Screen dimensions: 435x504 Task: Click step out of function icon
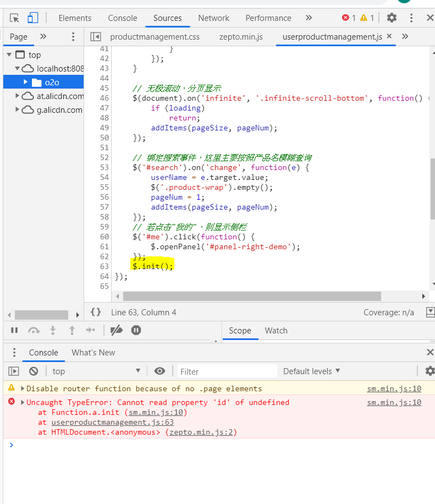[x=72, y=330]
